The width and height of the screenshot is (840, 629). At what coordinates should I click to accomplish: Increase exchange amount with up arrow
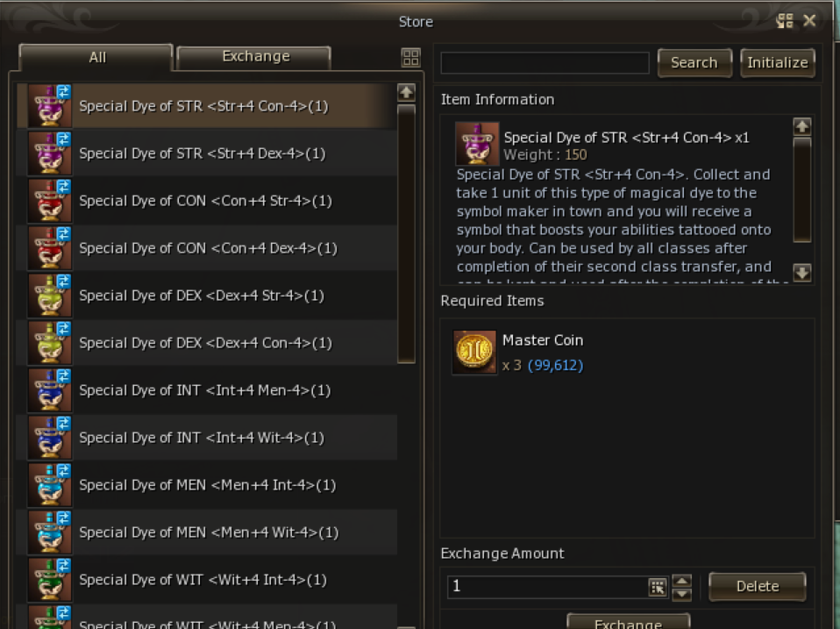pos(682,581)
